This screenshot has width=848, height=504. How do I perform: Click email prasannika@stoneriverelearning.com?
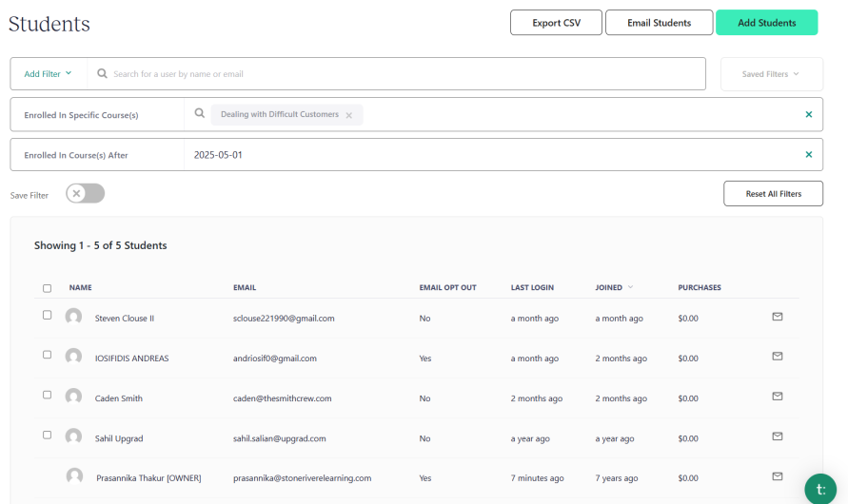coord(303,478)
